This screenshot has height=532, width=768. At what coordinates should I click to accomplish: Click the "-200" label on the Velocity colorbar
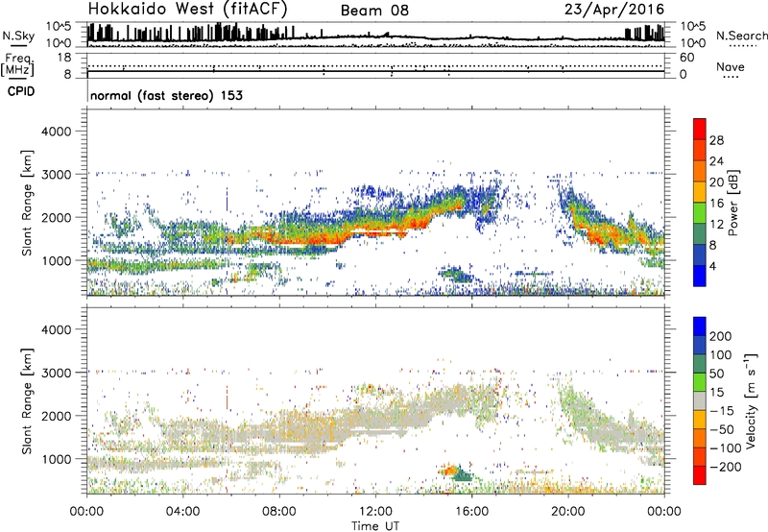(726, 467)
